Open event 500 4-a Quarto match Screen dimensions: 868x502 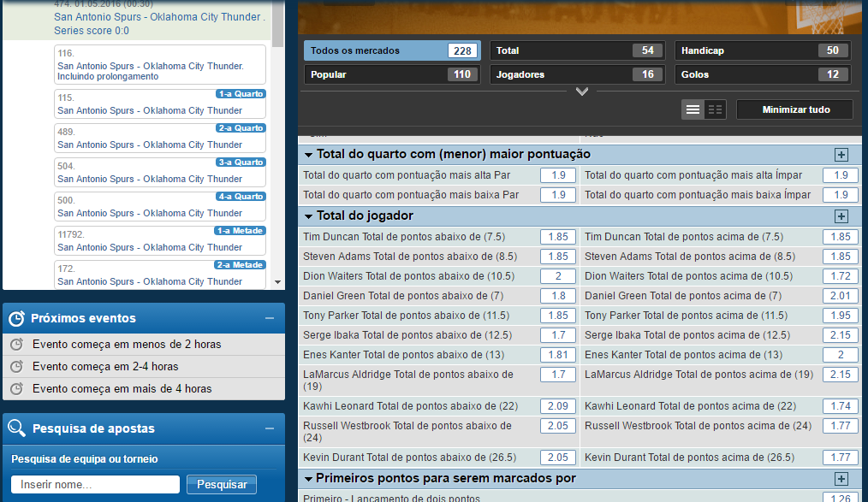[160, 207]
